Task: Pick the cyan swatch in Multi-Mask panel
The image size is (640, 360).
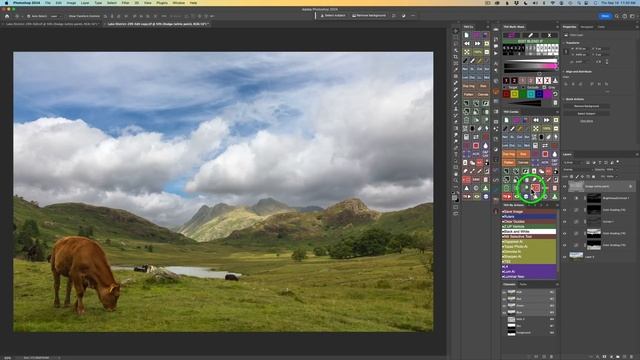Action: coord(531,94)
